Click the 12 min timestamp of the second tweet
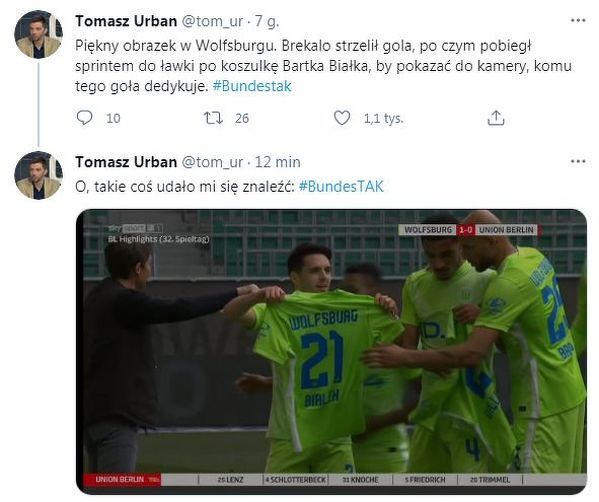The height and width of the screenshot is (502, 599). pyautogui.click(x=278, y=162)
